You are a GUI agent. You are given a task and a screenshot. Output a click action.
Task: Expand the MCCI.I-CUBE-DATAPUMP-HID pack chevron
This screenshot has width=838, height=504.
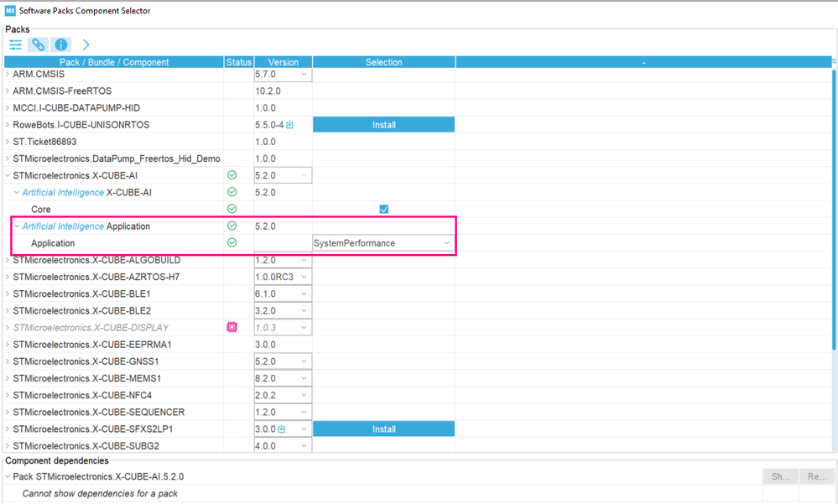tap(8, 108)
